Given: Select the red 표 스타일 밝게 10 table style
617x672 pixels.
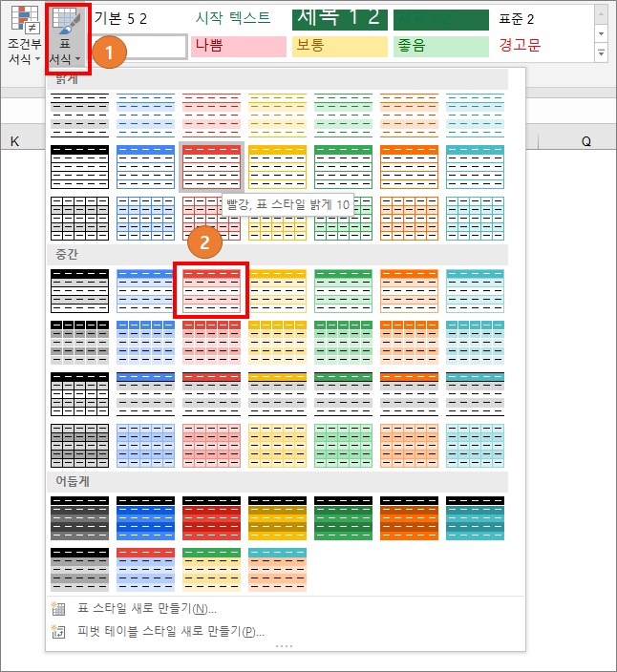Looking at the screenshot, I should (x=211, y=167).
